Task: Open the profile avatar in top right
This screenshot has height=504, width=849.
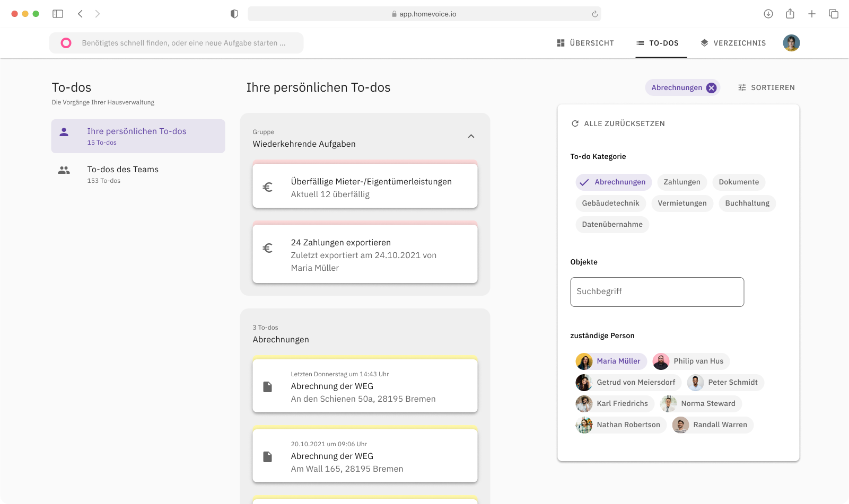Action: [791, 43]
